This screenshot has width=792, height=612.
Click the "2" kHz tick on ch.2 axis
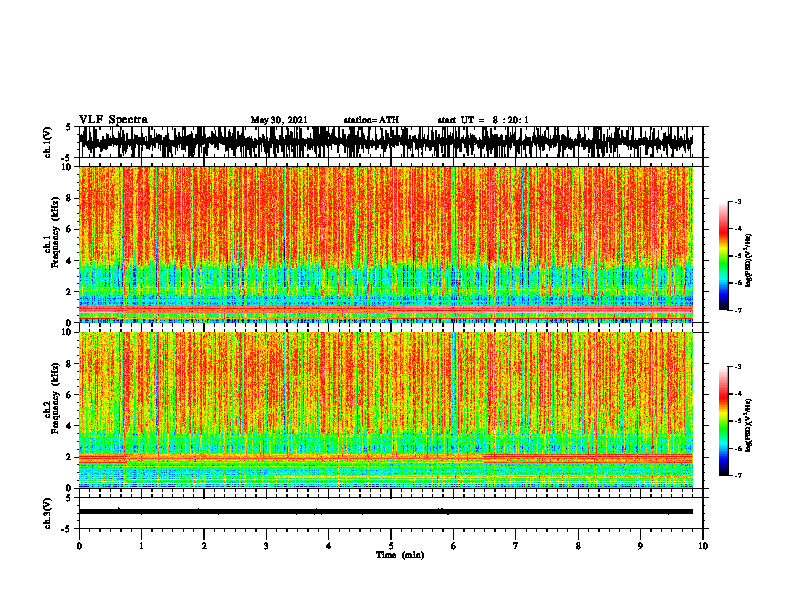click(x=70, y=457)
